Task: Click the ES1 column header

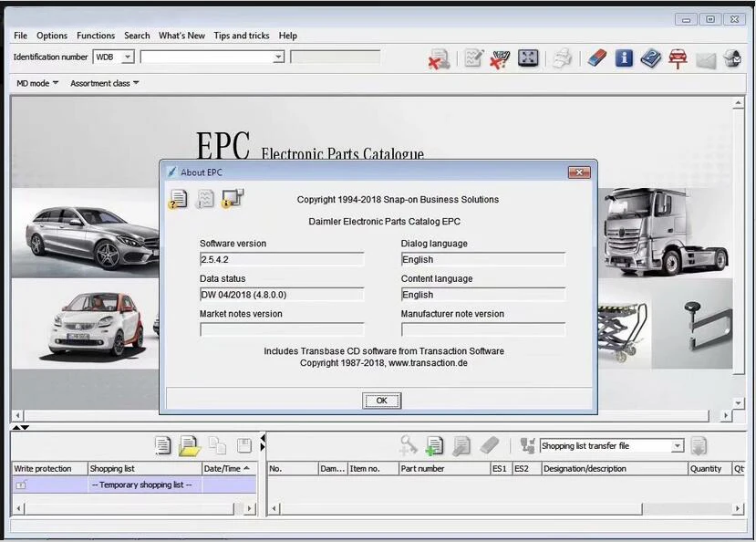Action: (501, 468)
